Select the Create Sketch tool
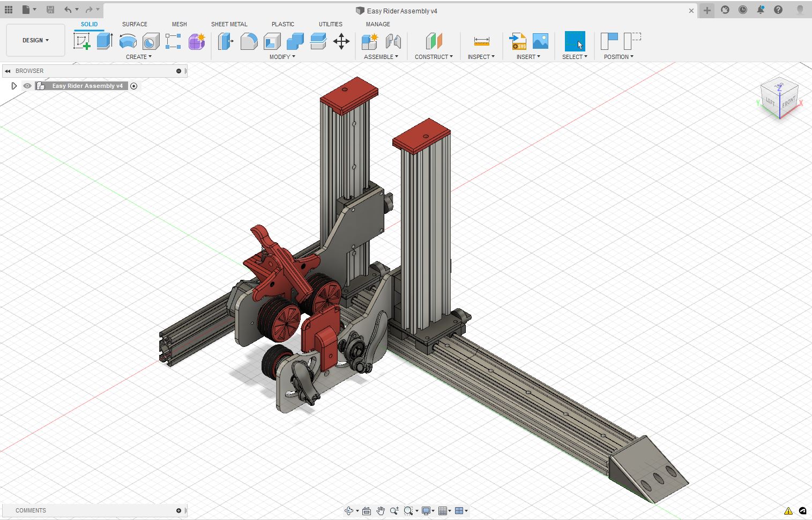The height and width of the screenshot is (520, 812). 81,41
